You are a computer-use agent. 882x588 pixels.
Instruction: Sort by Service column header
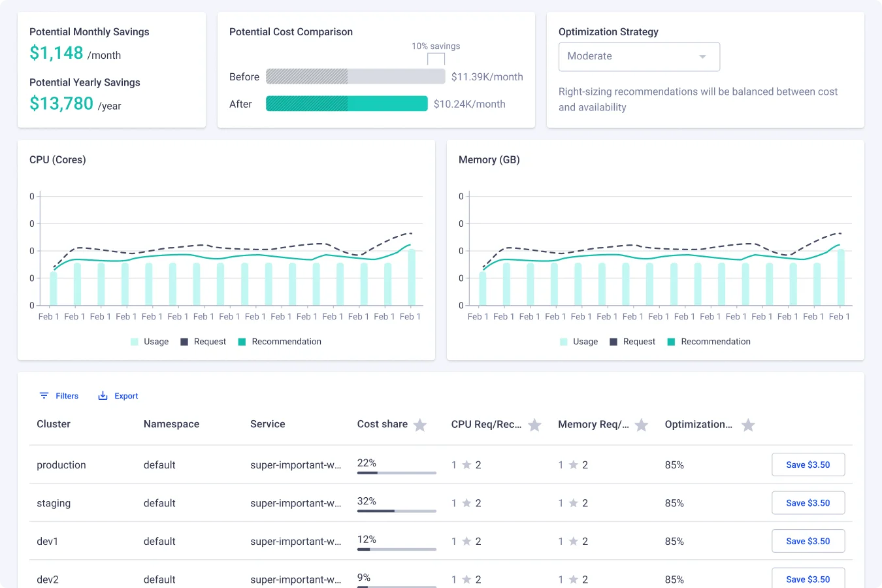[268, 424]
